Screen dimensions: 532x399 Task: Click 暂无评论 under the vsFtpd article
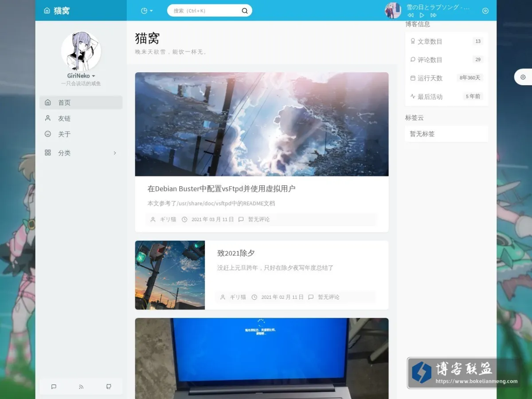tap(259, 219)
